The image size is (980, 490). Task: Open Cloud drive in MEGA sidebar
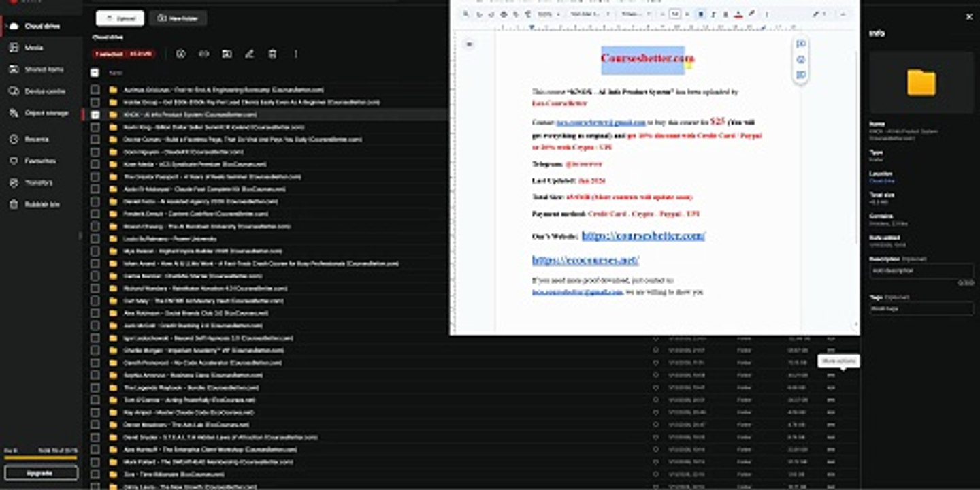pos(42,26)
